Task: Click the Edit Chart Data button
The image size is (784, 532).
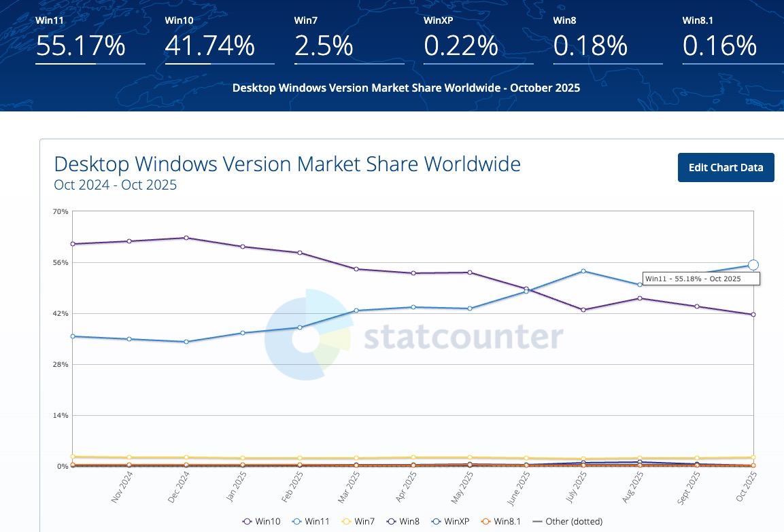Action: pos(726,168)
